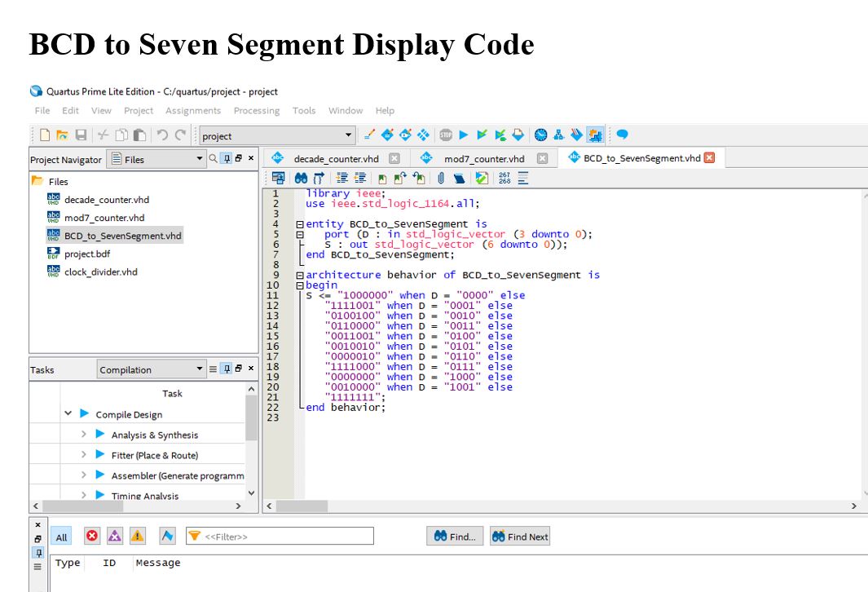
Task: Click the Save disk icon
Action: [81, 135]
